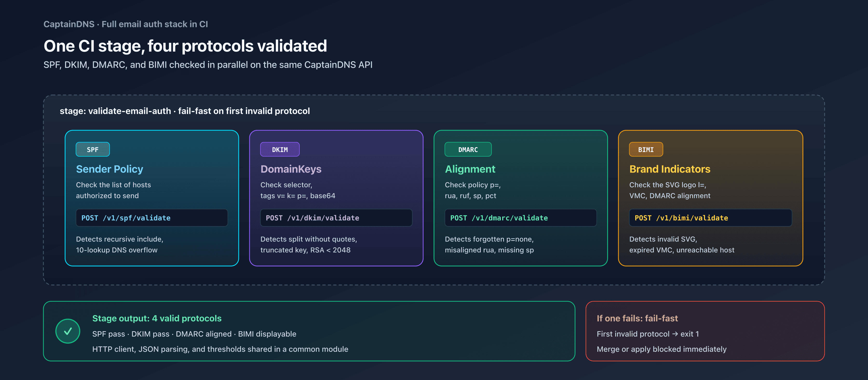Click the Alignment heading
This screenshot has height=380, width=868.
(470, 169)
